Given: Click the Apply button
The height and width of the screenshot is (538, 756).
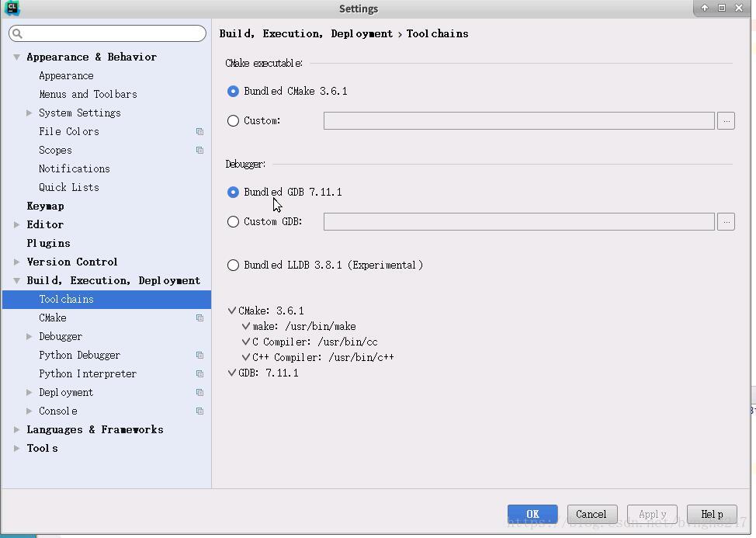Looking at the screenshot, I should pos(652,514).
